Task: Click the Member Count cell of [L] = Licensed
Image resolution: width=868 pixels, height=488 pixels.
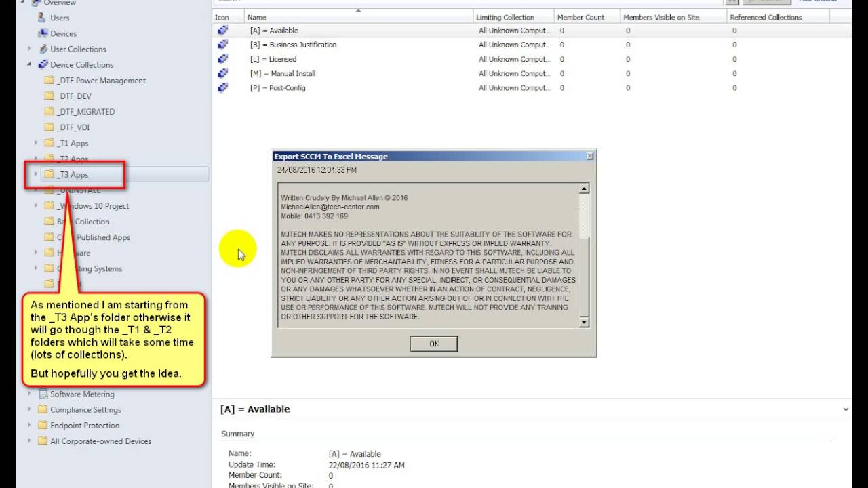Action: coord(562,59)
